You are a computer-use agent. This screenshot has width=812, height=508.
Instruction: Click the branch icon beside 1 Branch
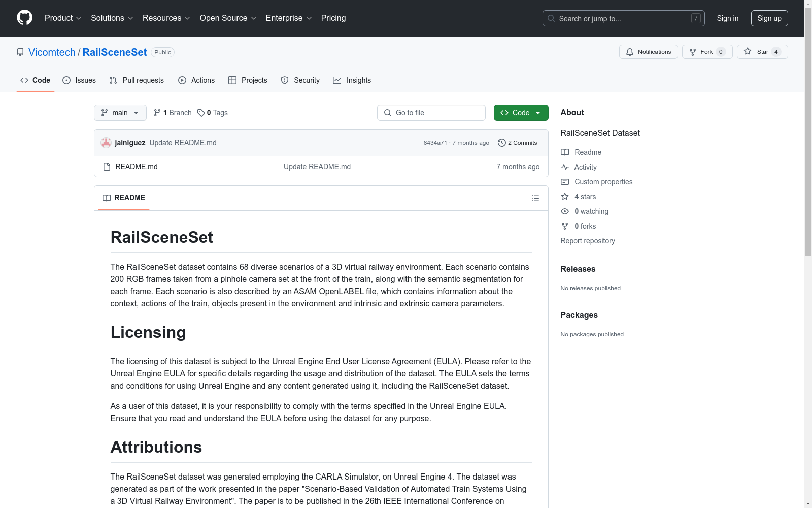pos(157,113)
